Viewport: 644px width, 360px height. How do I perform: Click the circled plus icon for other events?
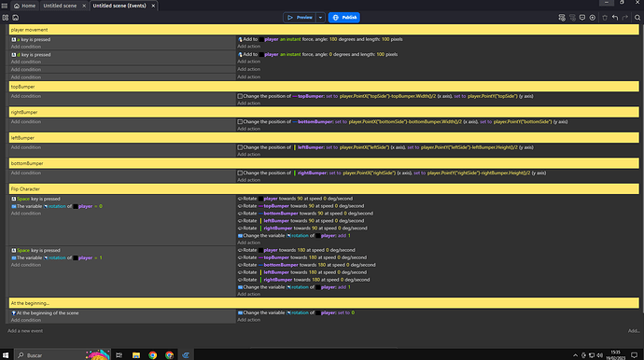click(x=593, y=18)
